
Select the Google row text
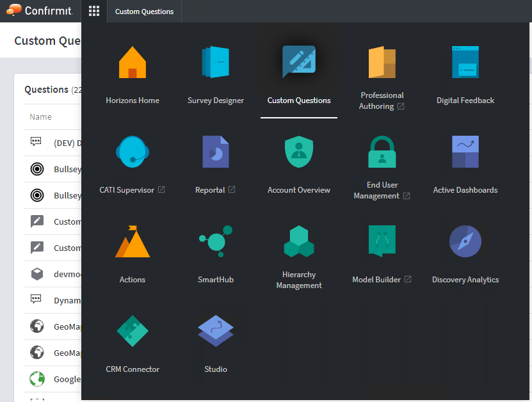67,379
